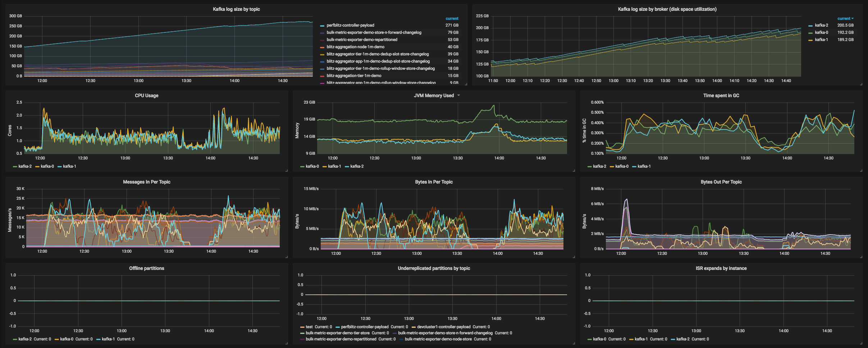Open the Messages In Per Topic panel menu
Image resolution: width=868 pixels, height=348 pixels.
click(x=146, y=182)
